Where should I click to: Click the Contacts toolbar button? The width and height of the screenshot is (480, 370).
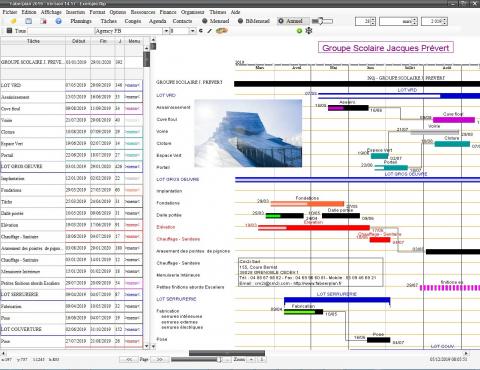[182, 21]
